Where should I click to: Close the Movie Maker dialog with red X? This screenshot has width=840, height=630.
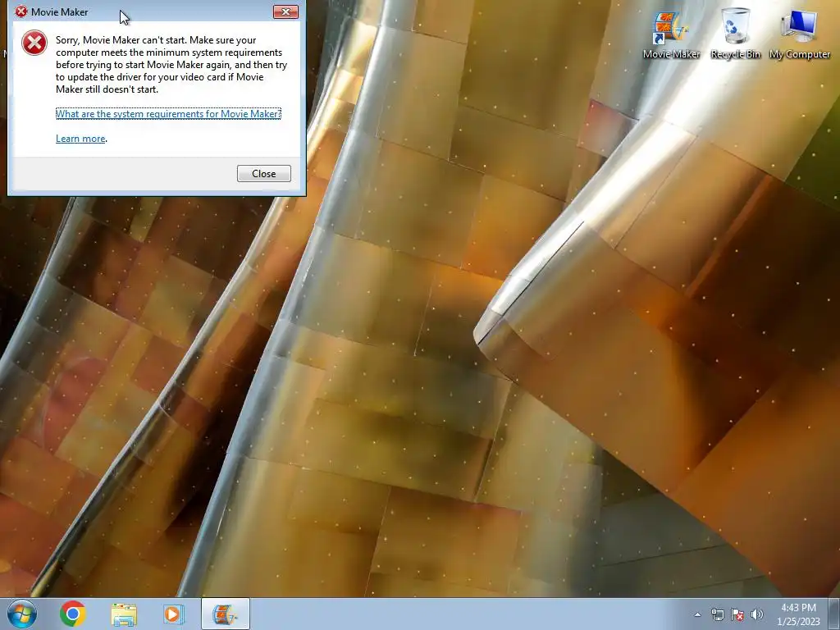[x=285, y=11]
